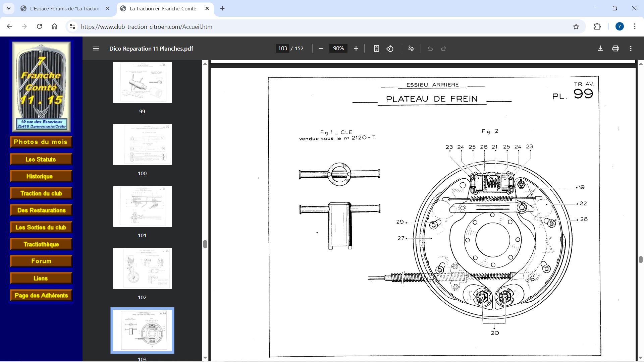The height and width of the screenshot is (362, 644).
Task: Go to Photos du mois page
Action: coord(41,142)
